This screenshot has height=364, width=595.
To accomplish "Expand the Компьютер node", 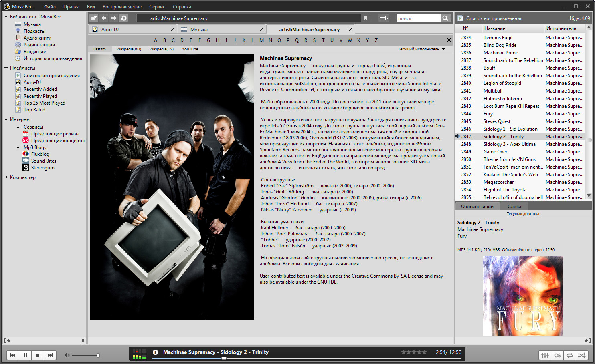I will point(6,177).
